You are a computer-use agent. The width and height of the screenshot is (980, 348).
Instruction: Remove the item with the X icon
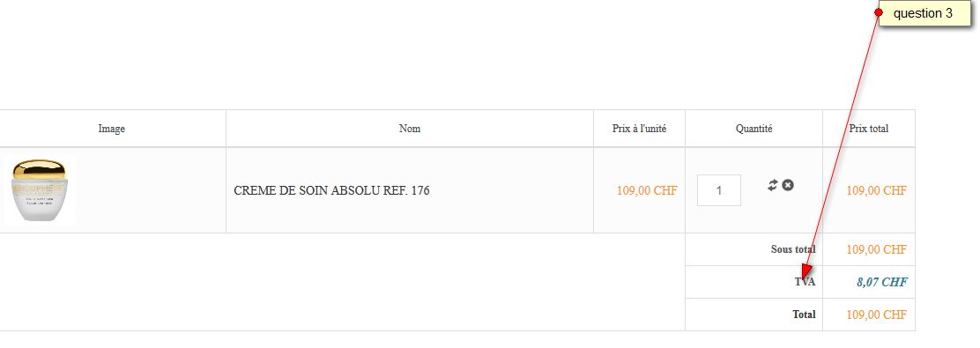point(788,185)
